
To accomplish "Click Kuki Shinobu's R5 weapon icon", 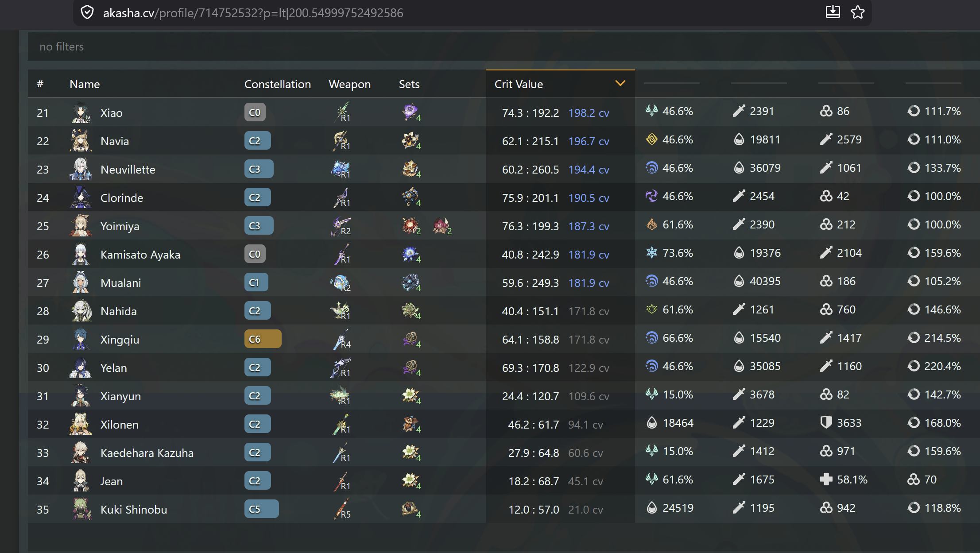I will (x=341, y=509).
